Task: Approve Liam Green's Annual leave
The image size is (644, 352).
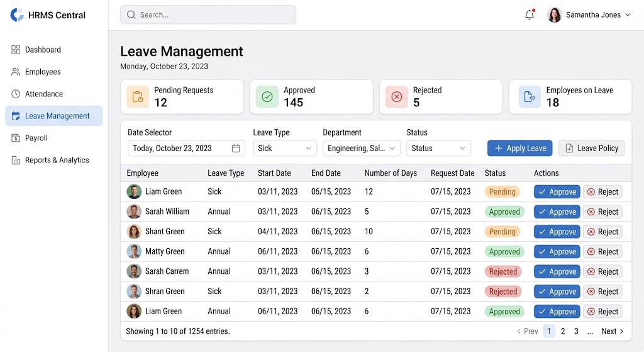Action: (557, 312)
